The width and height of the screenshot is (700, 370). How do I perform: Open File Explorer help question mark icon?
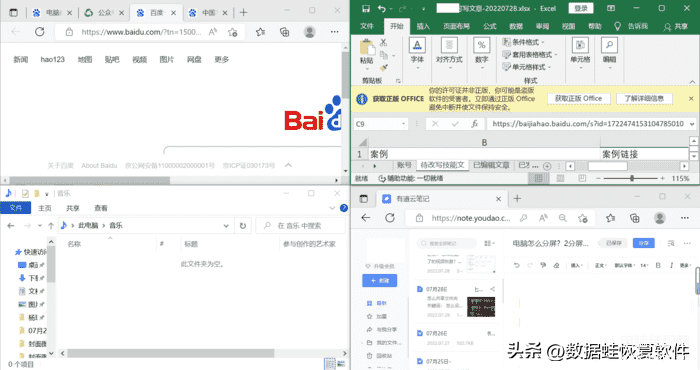click(344, 208)
